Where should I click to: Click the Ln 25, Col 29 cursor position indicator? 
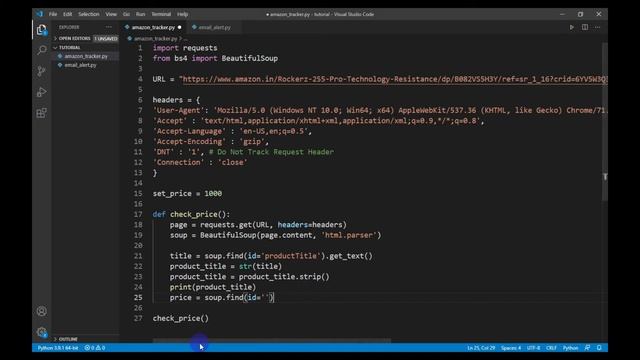(481, 348)
